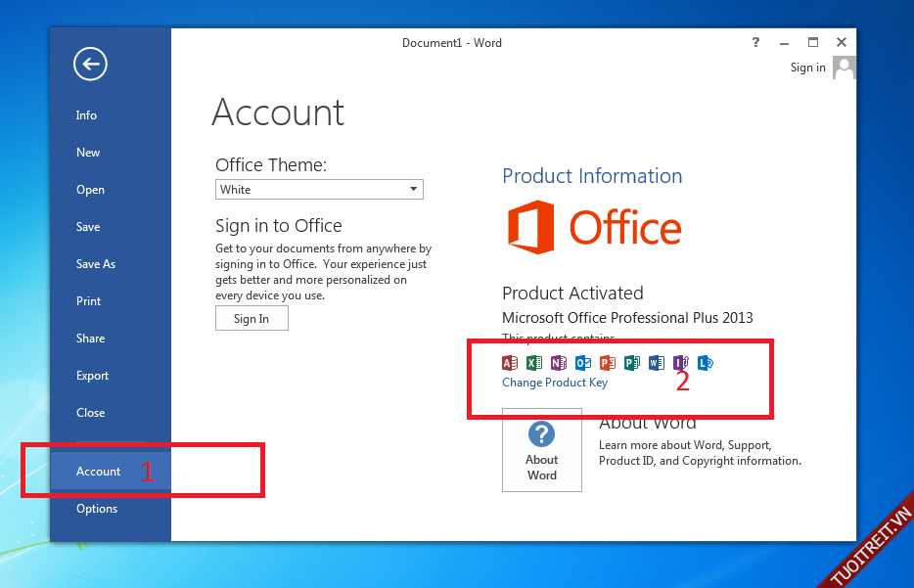Click the back arrow circle icon
The width and height of the screenshot is (914, 588).
pyautogui.click(x=90, y=65)
